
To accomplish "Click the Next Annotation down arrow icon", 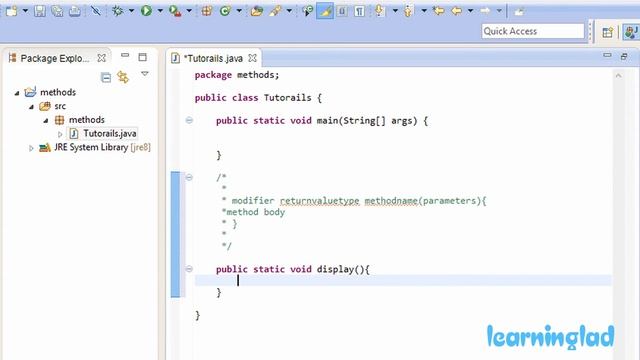I will pos(380,11).
